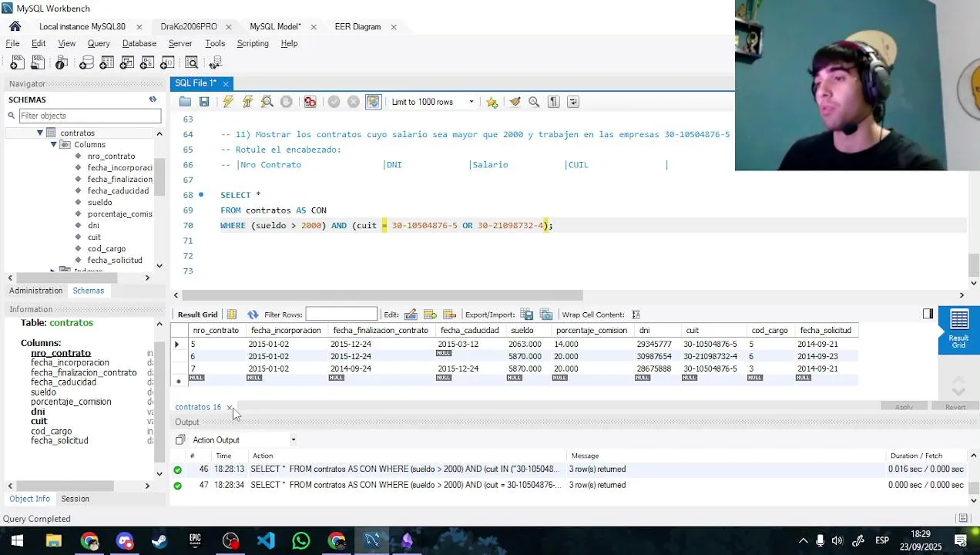Import records from external file icon
Image resolution: width=980 pixels, height=555 pixels.
point(546,314)
